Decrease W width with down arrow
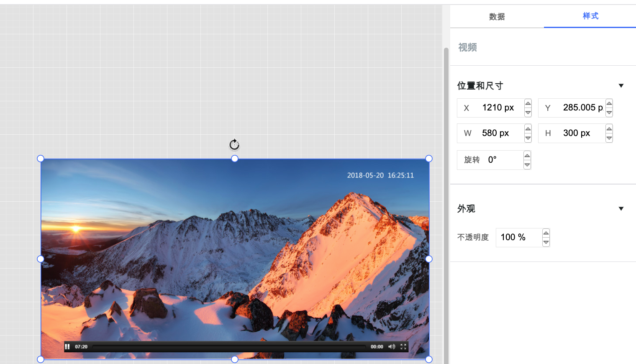636x364 pixels. coord(528,138)
